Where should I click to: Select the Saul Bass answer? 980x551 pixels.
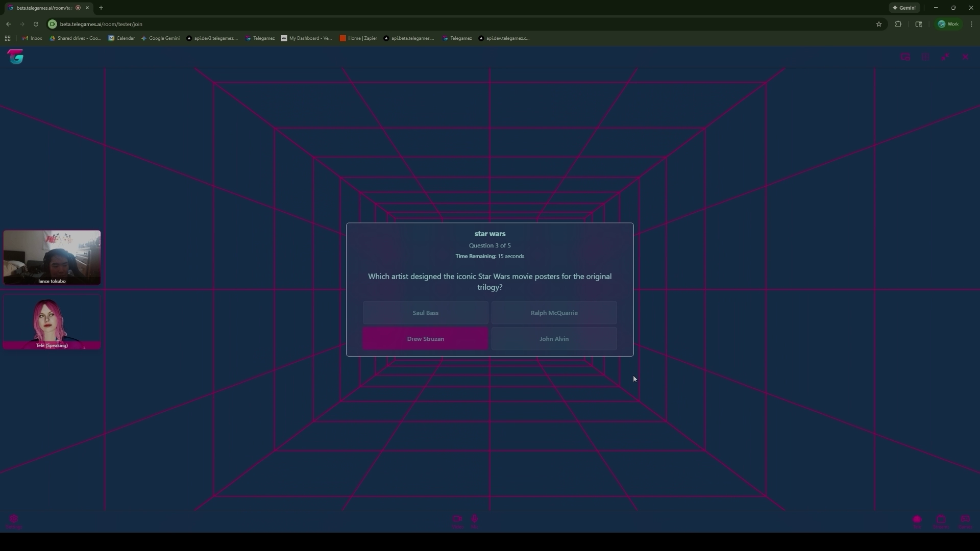coord(425,313)
